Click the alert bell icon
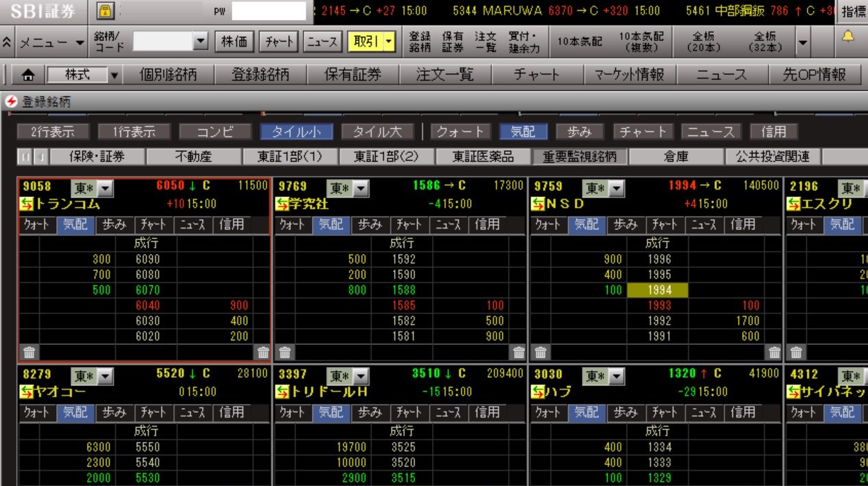The height and width of the screenshot is (486, 868). (848, 37)
